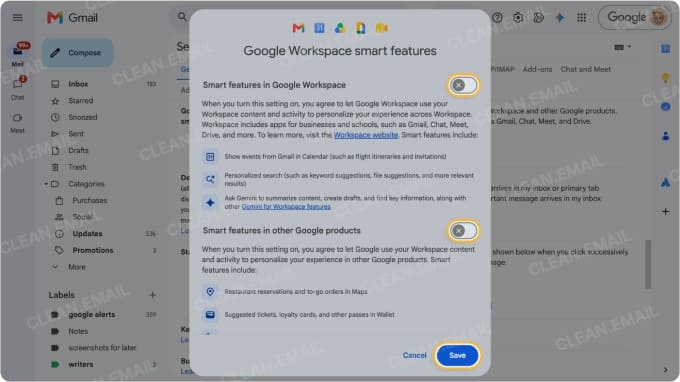Open Tasks in the side panel
Image resolution: width=680 pixels, height=382 pixels.
(x=665, y=107)
